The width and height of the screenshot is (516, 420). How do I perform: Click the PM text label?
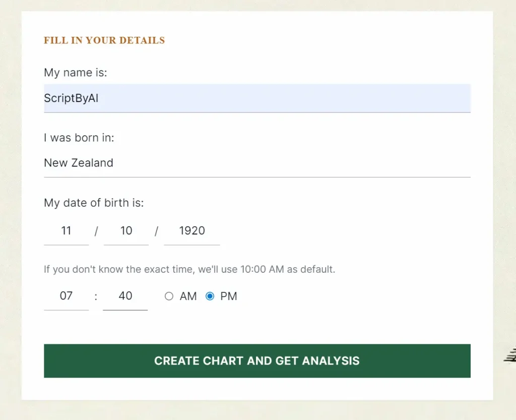(229, 296)
